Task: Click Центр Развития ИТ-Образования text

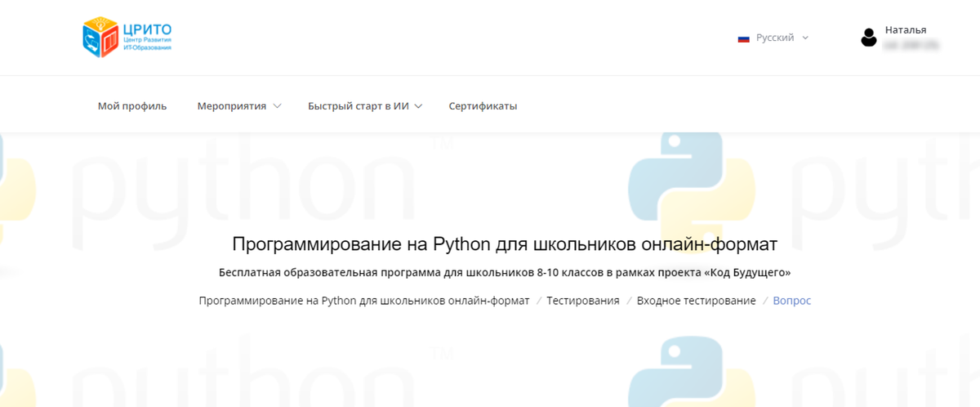Action: pos(147,44)
